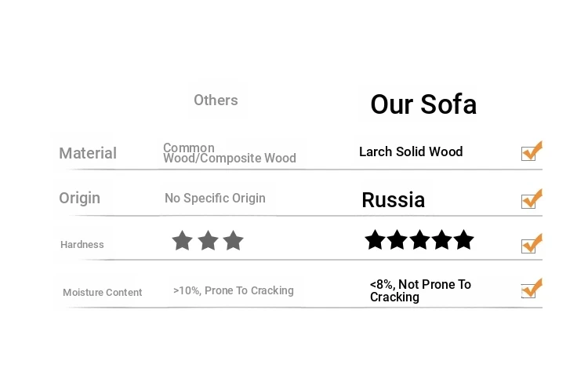588x372 pixels.
Task: Click the first black hardness star
Action: tap(376, 240)
